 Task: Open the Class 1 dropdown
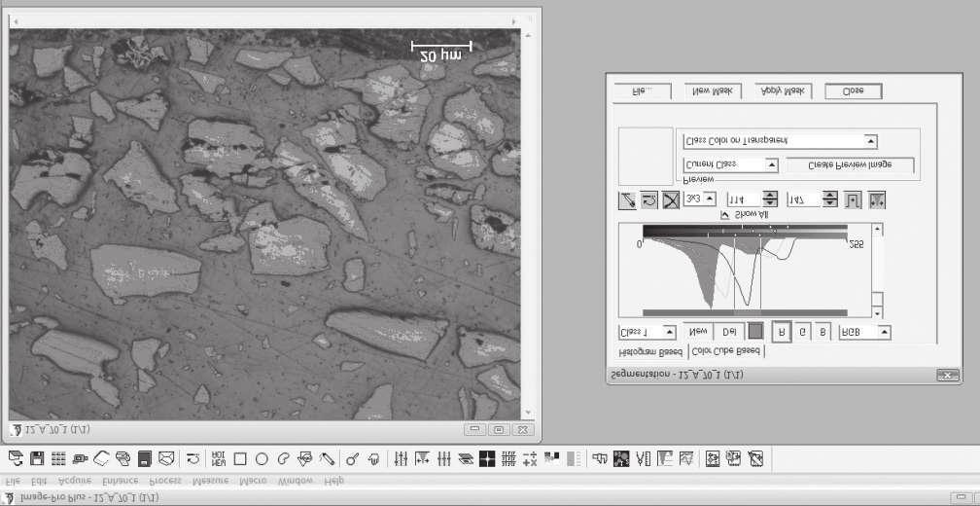pos(647,332)
